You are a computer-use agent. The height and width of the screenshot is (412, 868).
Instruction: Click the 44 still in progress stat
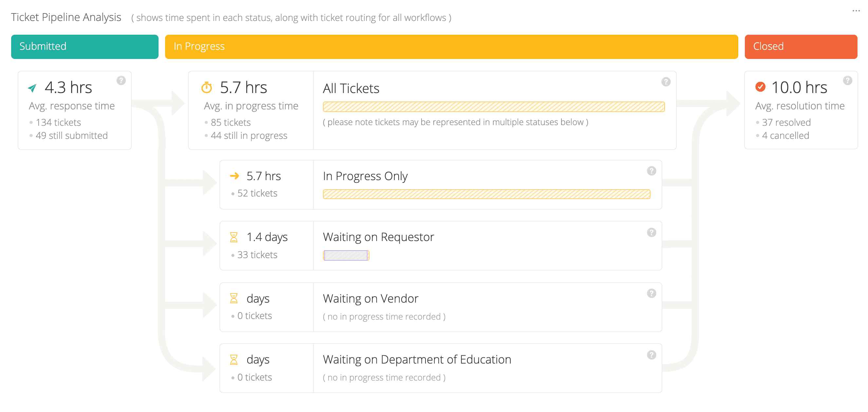coord(249,136)
